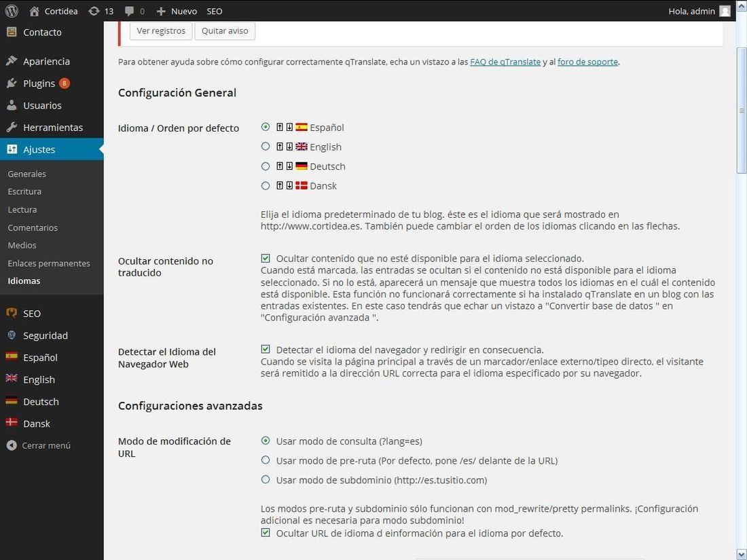Screen dimensions: 747x560
Task: Open the WordPress logo menu
Action: (x=12, y=10)
